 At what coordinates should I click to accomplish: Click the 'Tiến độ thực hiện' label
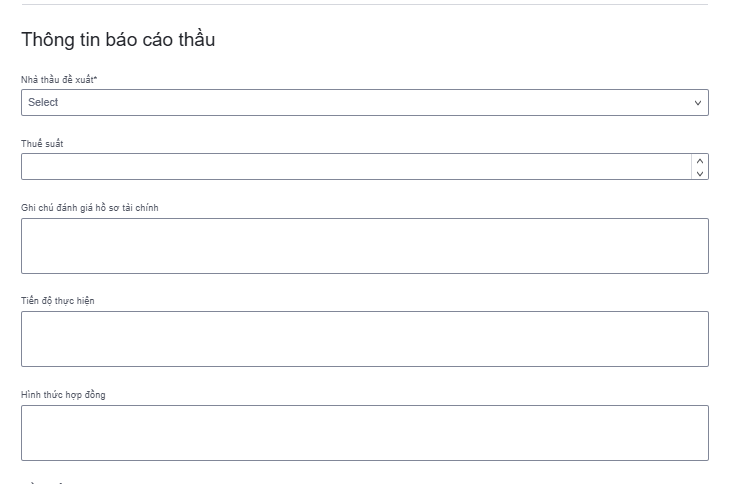[x=58, y=301]
